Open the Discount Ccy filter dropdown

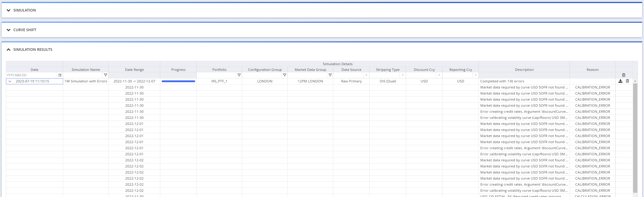(x=439, y=75)
